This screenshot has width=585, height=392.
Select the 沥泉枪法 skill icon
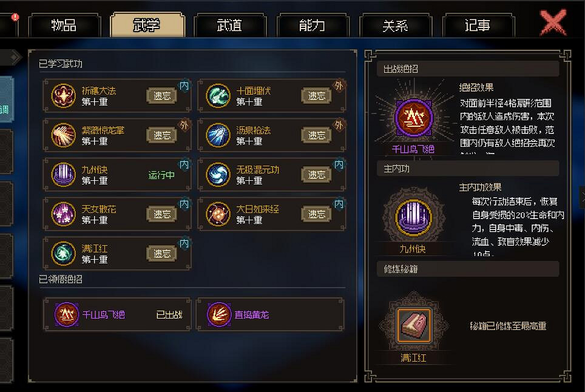pos(218,135)
